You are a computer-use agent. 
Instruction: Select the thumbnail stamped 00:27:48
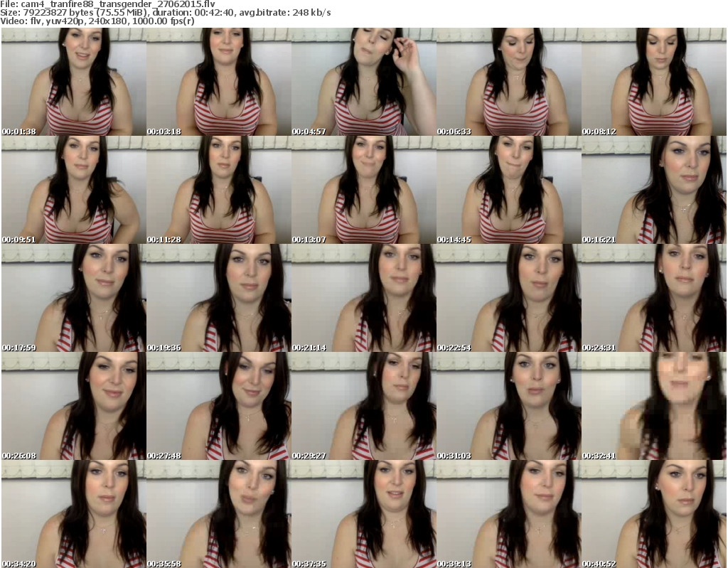tap(219, 406)
